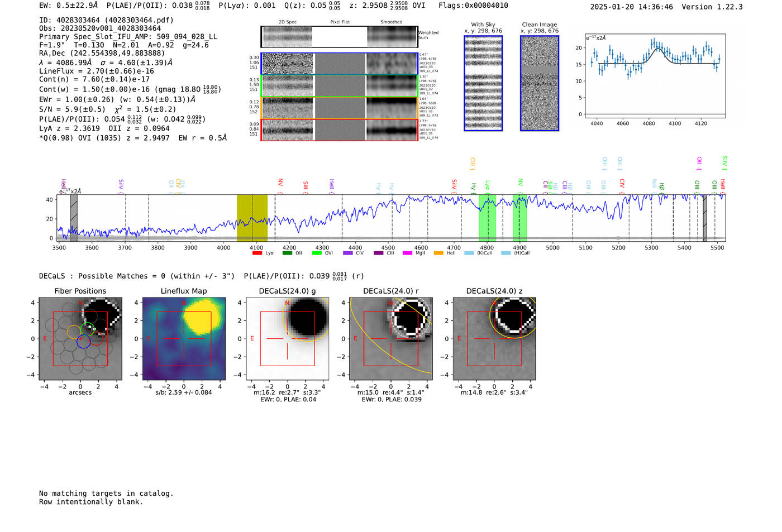Select the blue-bordered fiber spectrum row
This screenshot has width=782, height=532.
[339, 64]
